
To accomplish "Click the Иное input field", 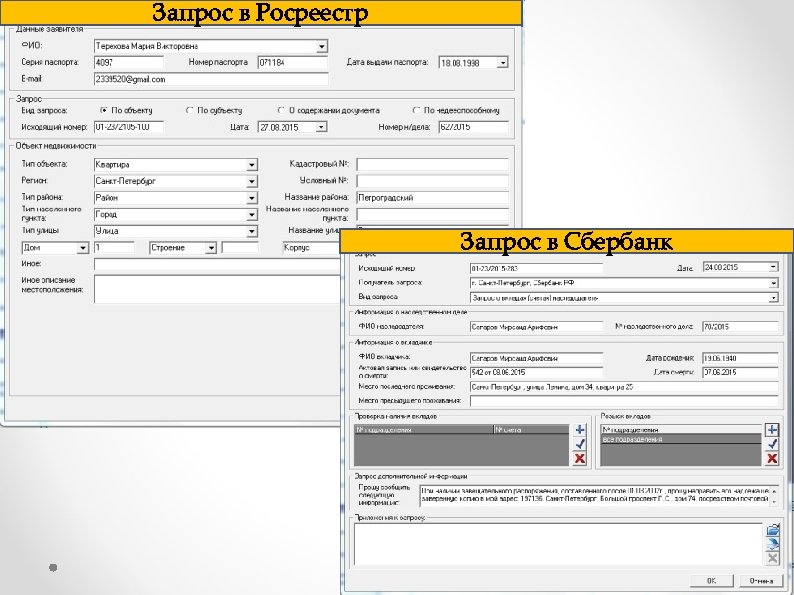I will coord(217,264).
